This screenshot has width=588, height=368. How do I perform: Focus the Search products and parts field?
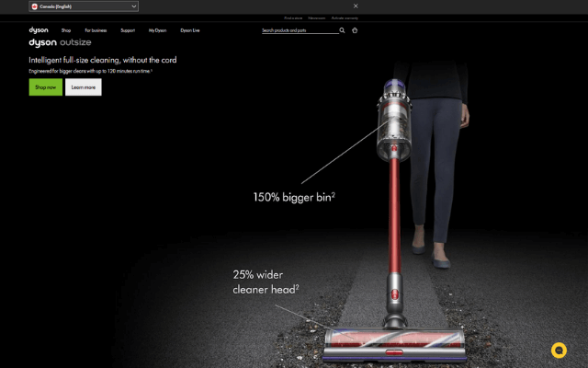pyautogui.click(x=300, y=30)
